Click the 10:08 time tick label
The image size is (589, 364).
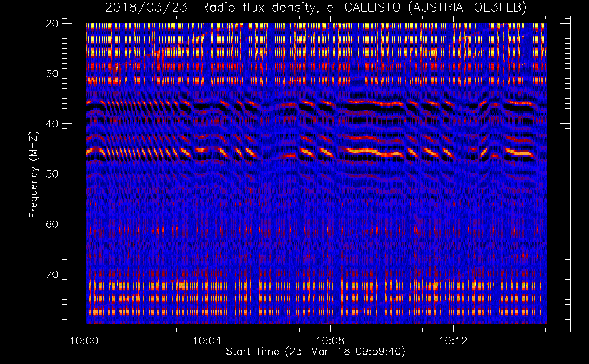coord(330,341)
